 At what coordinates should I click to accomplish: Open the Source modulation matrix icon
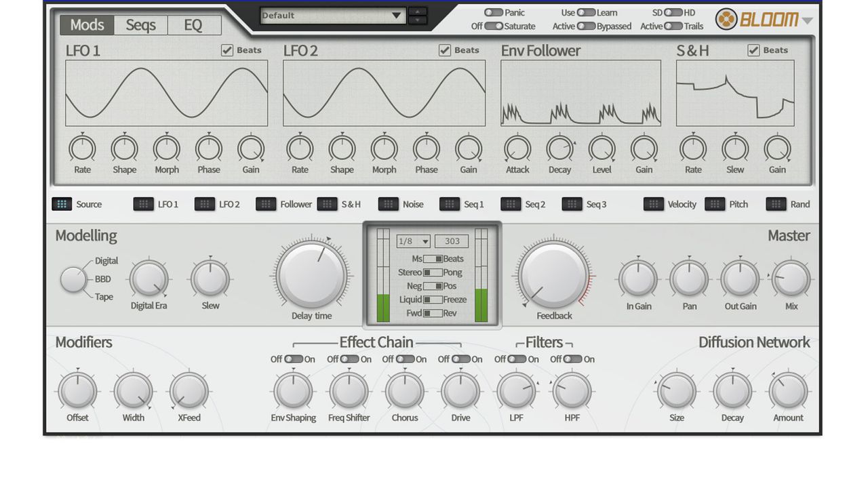tap(62, 204)
